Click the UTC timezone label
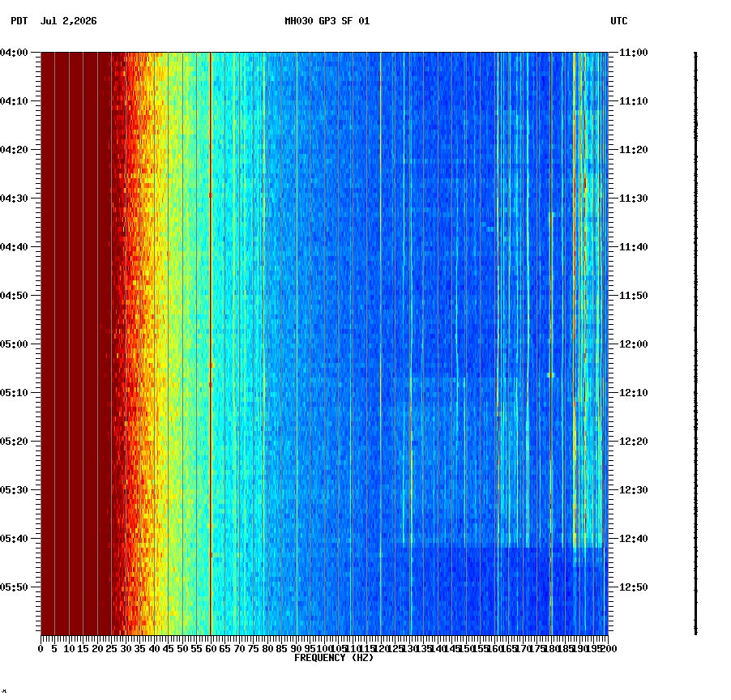731x700 pixels. 619,21
